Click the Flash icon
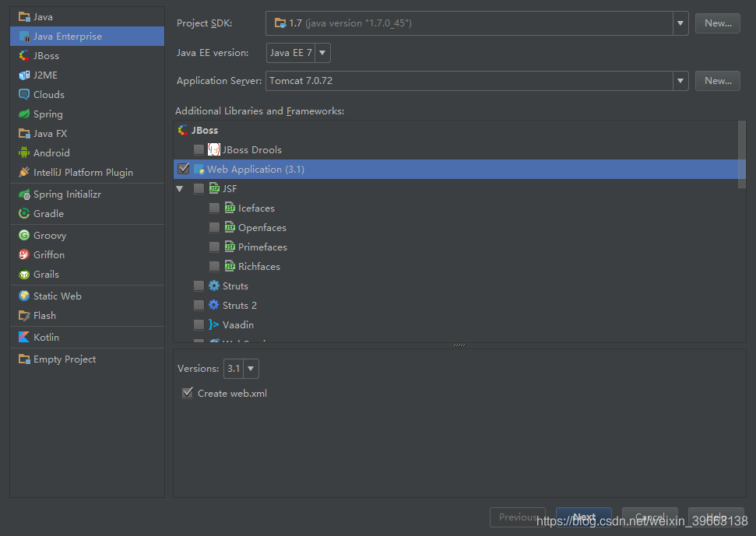Screen dimensions: 756x536 click(24, 316)
